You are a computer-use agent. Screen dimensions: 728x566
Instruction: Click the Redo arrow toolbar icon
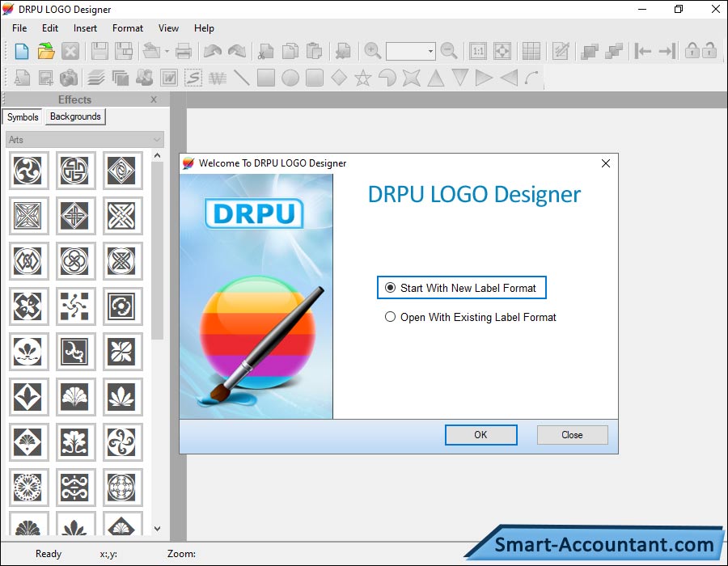[x=237, y=51]
